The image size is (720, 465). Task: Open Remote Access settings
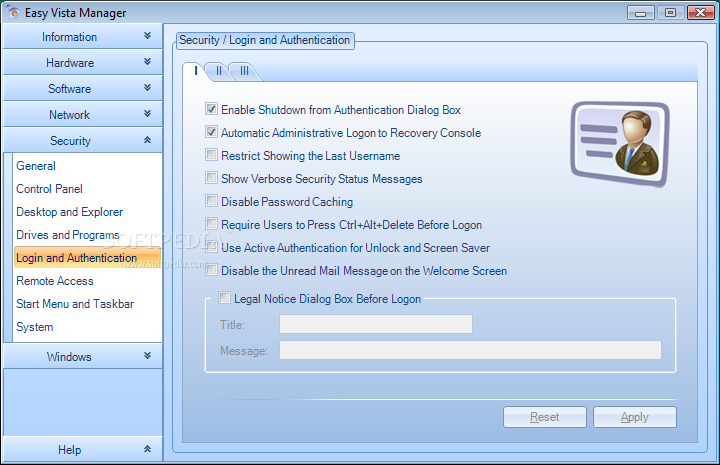tap(55, 280)
